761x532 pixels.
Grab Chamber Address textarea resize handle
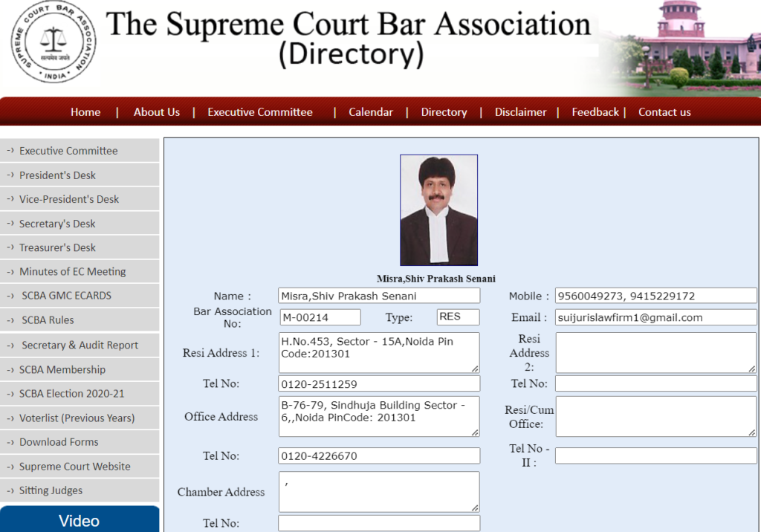click(475, 507)
